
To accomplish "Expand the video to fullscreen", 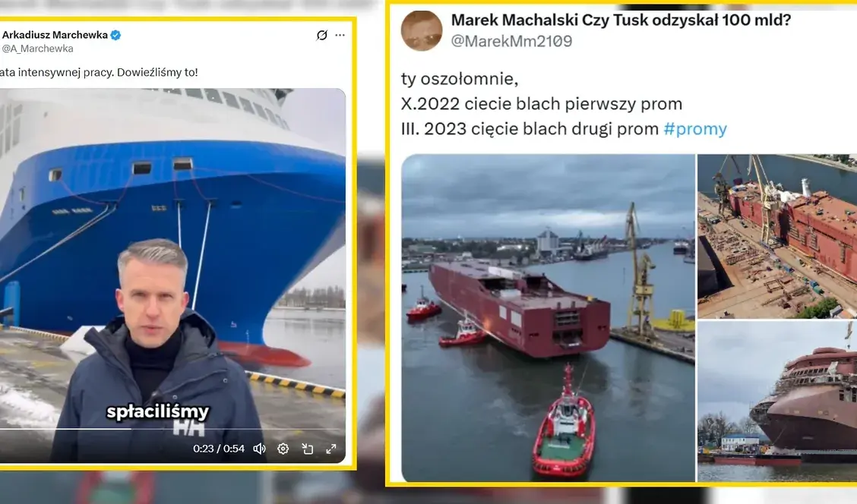I will click(331, 449).
